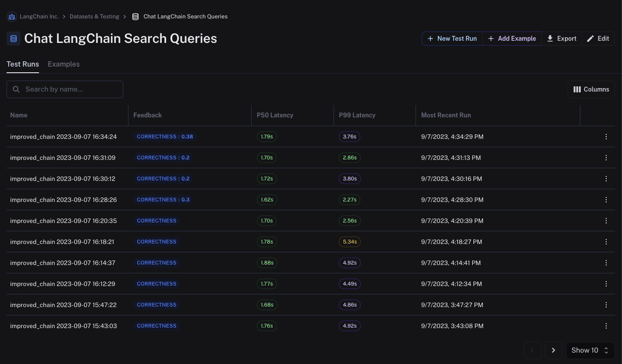This screenshot has height=364, width=622.
Task: Click CORRECTNESS tag for run 15:43:03
Action: pos(156,326)
